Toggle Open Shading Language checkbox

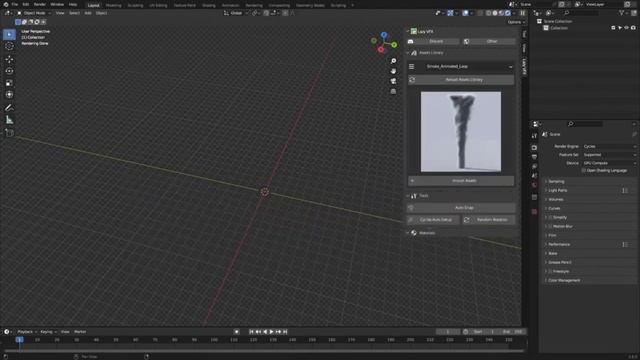(583, 171)
